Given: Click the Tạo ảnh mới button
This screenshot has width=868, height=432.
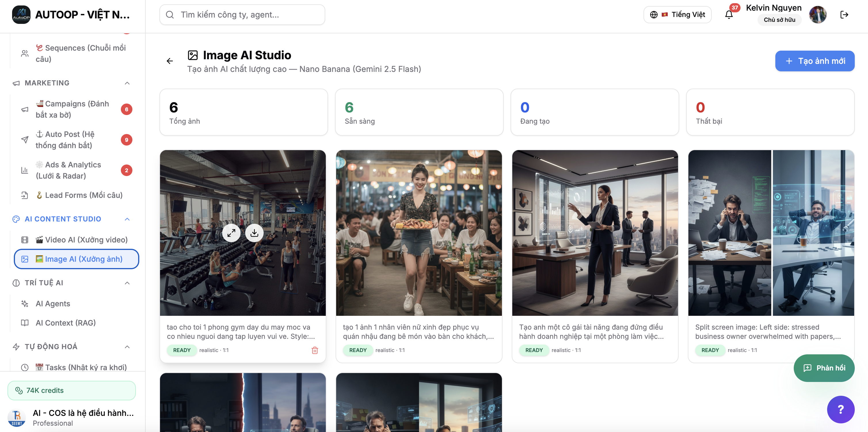Looking at the screenshot, I should click(x=814, y=61).
